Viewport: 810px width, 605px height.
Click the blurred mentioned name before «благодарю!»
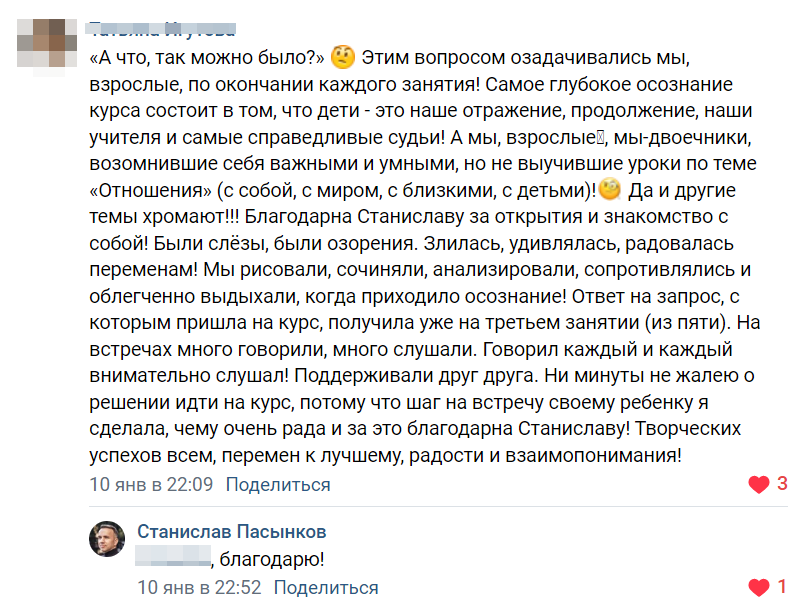click(173, 556)
